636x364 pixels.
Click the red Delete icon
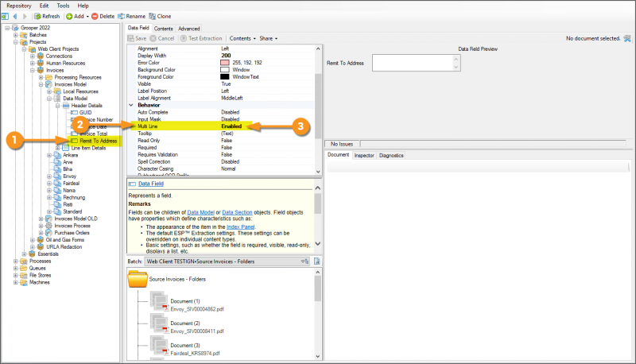pos(95,16)
